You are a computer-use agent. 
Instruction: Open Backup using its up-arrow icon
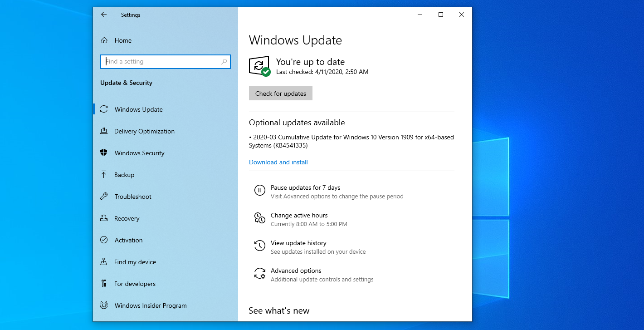(104, 174)
